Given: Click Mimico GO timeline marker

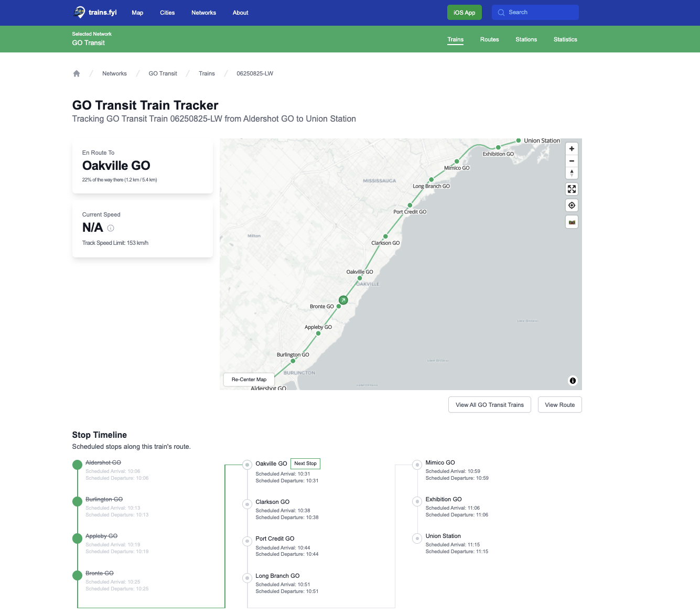Looking at the screenshot, I should [x=417, y=465].
